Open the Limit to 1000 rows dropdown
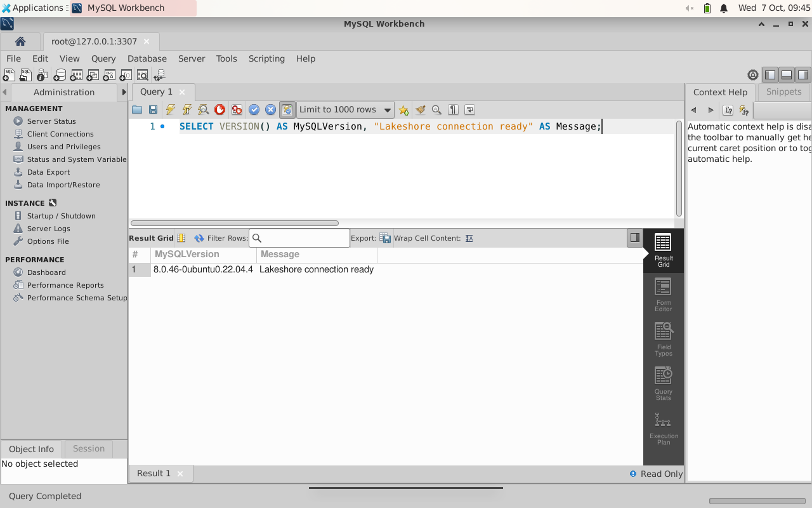The image size is (812, 508). click(345, 110)
